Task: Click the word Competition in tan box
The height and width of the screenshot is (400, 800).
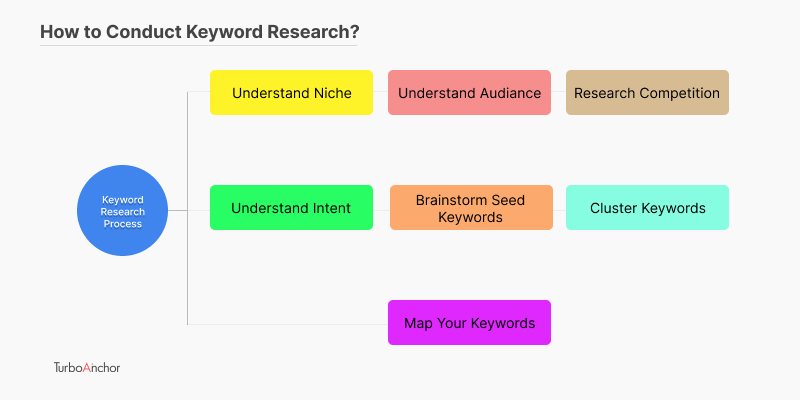Action: (680, 93)
